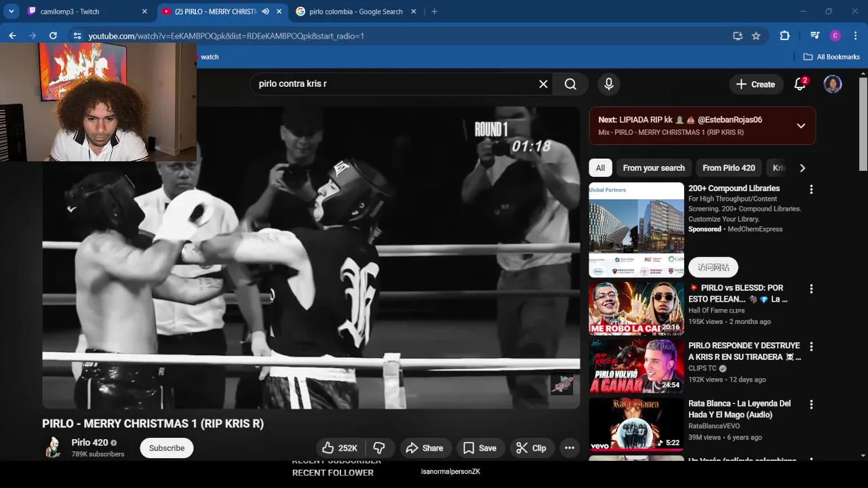Expand the Next up mix playlist chevron
The image size is (868, 488).
801,125
